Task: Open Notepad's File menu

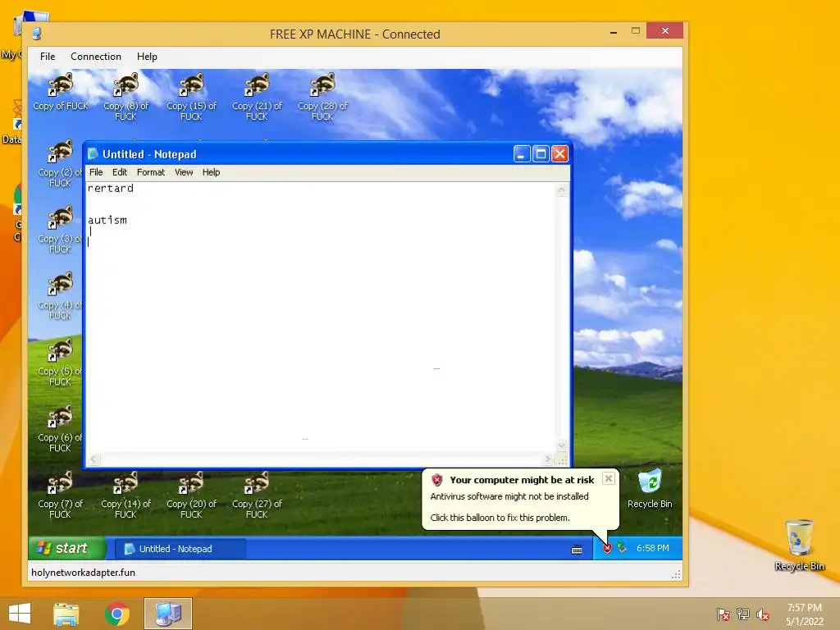Action: click(x=96, y=172)
